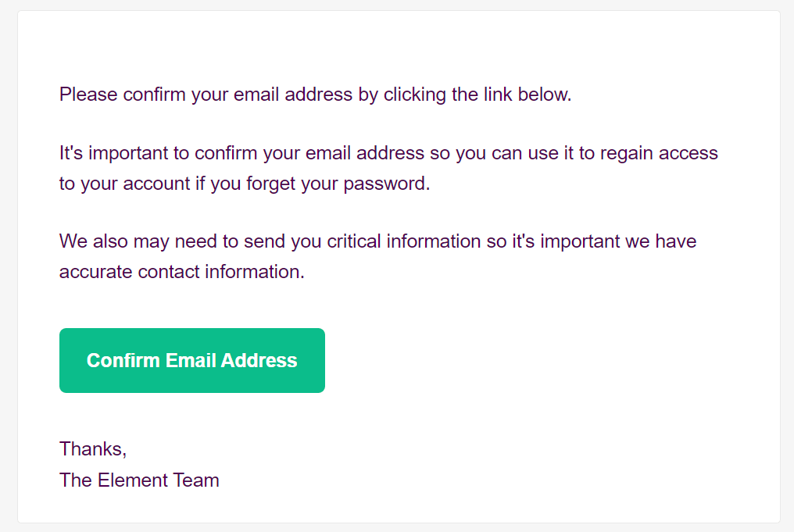This screenshot has height=532, width=794.
Task: Click the Confirm Email Address button
Action: (192, 360)
